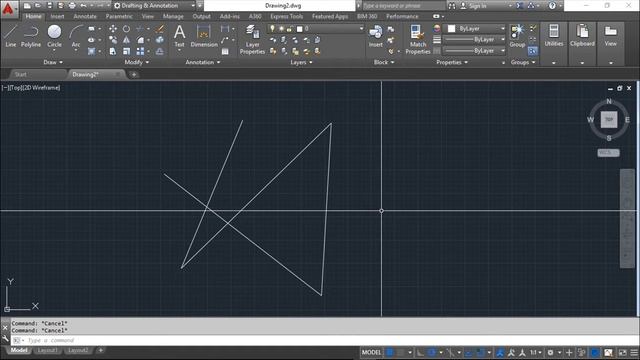The image size is (640, 360).
Task: Add a new drawing tab with plus button
Action: pos(133,74)
